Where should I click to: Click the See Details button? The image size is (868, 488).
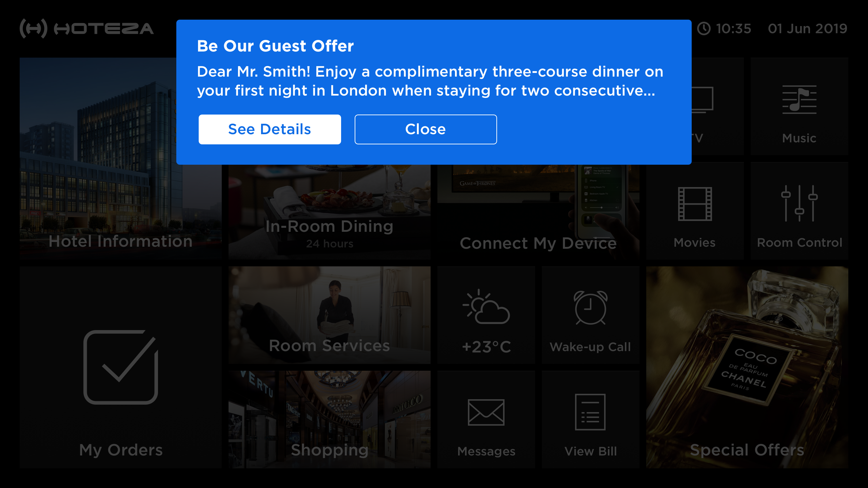[x=270, y=129]
